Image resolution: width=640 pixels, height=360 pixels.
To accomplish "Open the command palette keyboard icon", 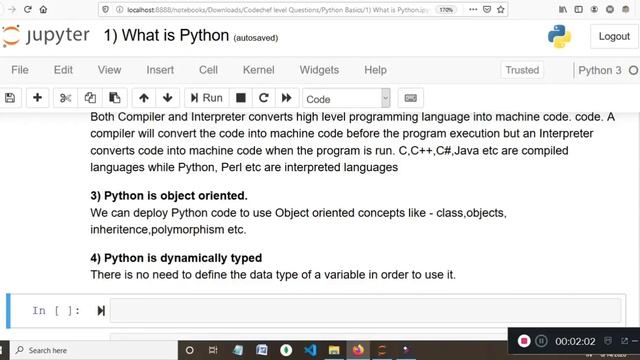I will point(411,98).
